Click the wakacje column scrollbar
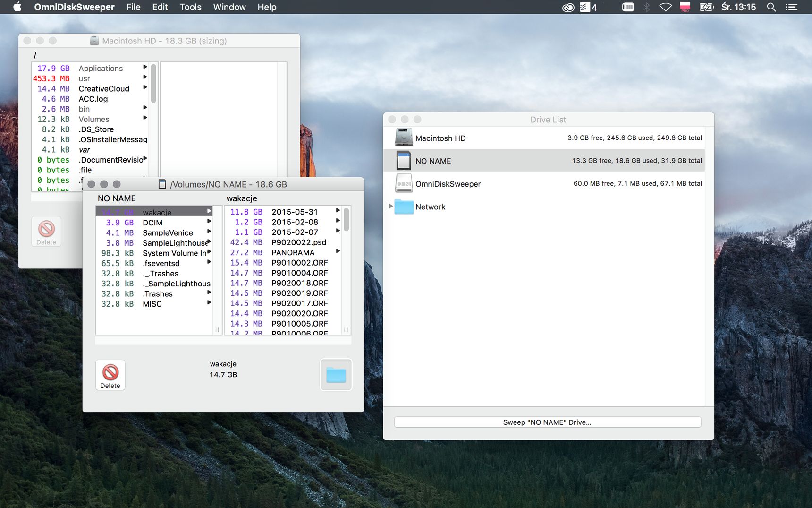This screenshot has width=812, height=508. click(346, 220)
